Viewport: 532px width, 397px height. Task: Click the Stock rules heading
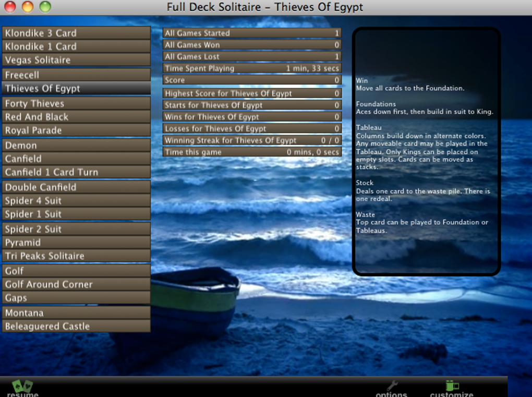click(365, 183)
